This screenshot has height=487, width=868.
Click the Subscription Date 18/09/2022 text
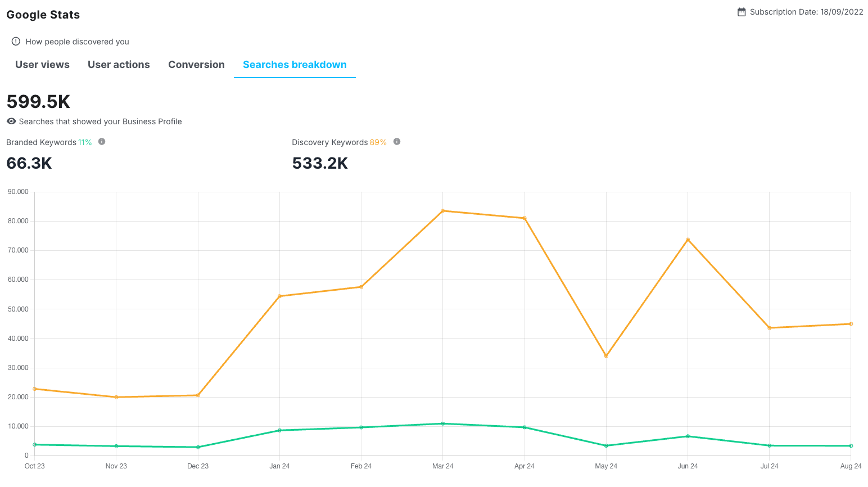pos(806,12)
